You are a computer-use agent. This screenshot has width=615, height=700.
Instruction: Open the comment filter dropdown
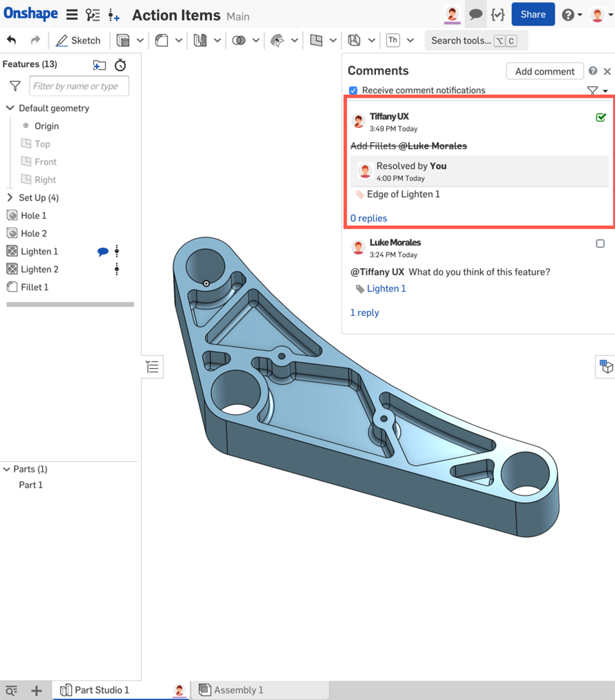point(597,91)
